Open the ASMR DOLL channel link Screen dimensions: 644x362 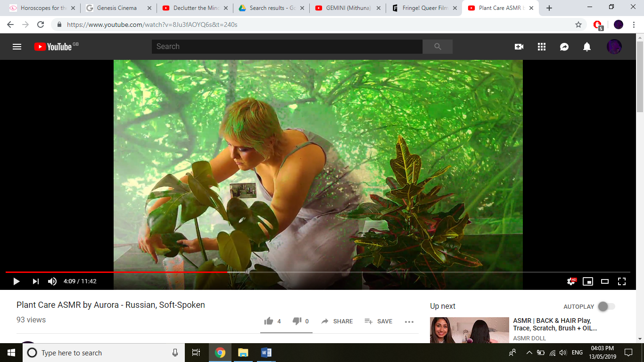(529, 338)
